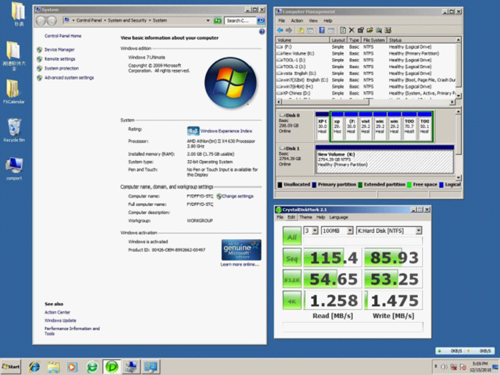Image resolution: width=500 pixels, height=375 pixels.
Task: Open the comport desktop shortcut
Action: tap(14, 169)
